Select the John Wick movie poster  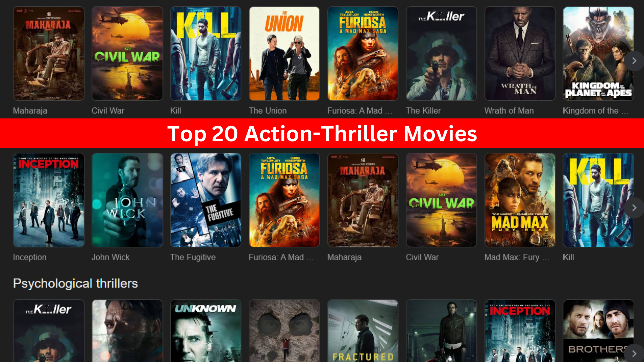(x=127, y=200)
